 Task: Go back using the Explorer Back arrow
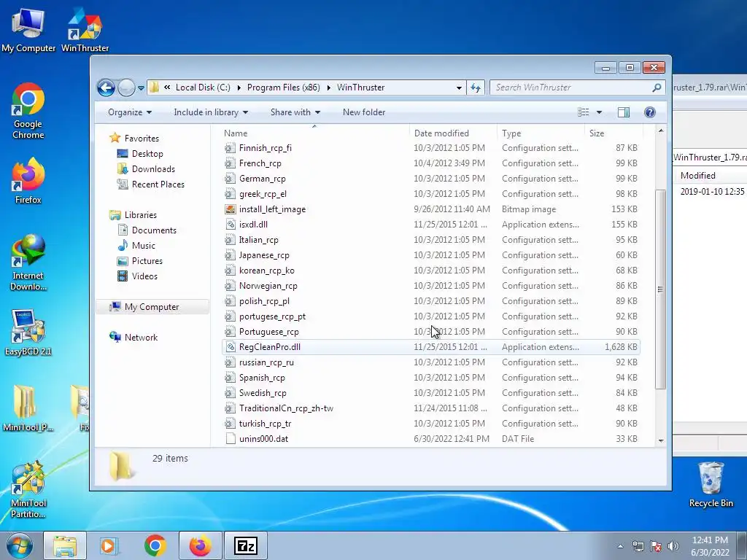point(106,87)
